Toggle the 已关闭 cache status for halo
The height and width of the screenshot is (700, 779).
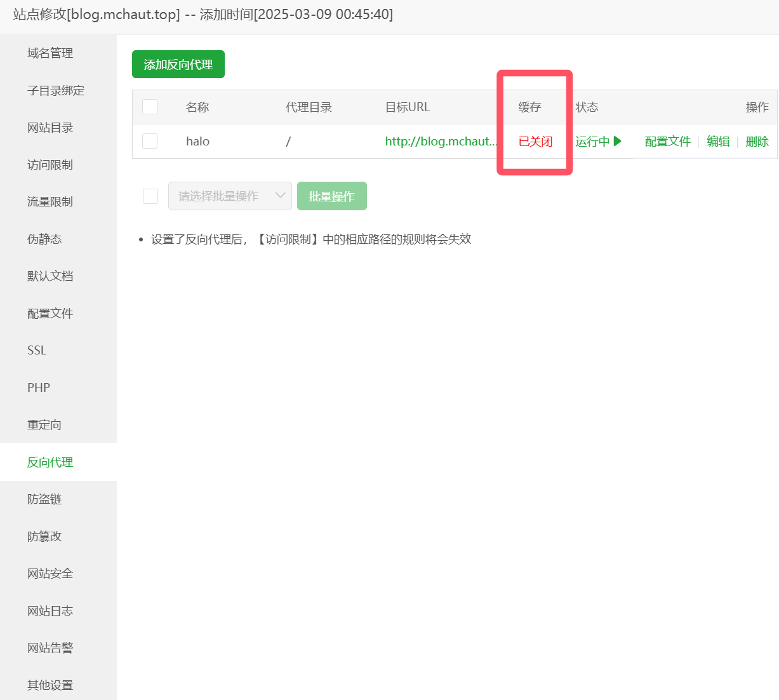535,141
